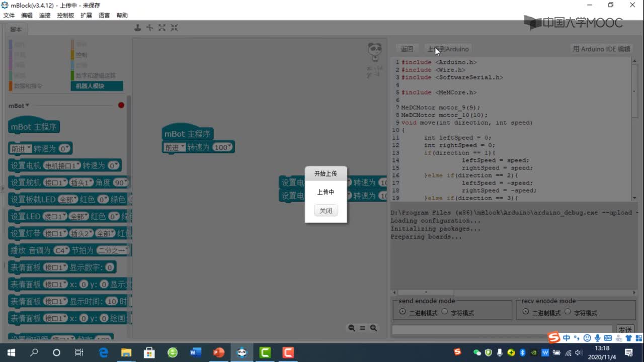Launch Edge browser from the taskbar
This screenshot has height=362, width=644.
click(x=104, y=352)
